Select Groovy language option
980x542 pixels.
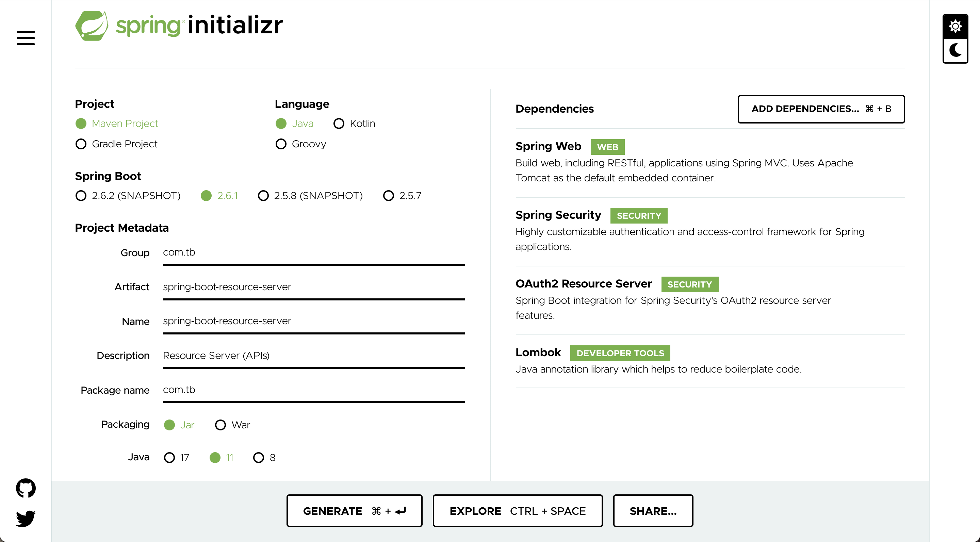(300, 144)
